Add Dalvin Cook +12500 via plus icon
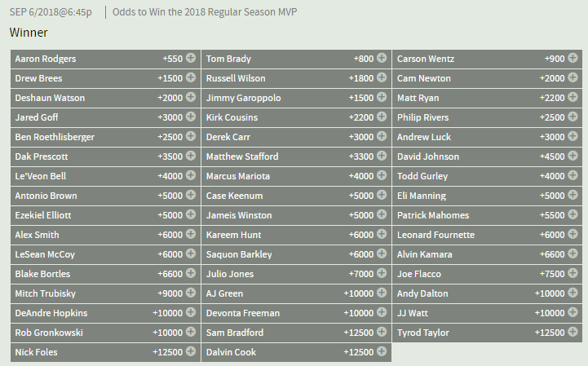Screen dimensions: 588x366 382,352
